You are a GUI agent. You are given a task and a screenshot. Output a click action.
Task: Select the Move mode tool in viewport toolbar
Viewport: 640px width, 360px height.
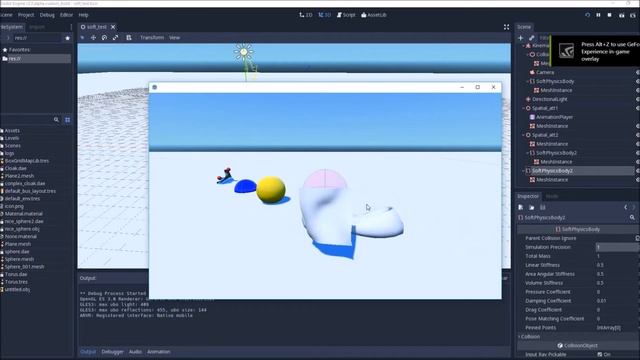tap(93, 38)
